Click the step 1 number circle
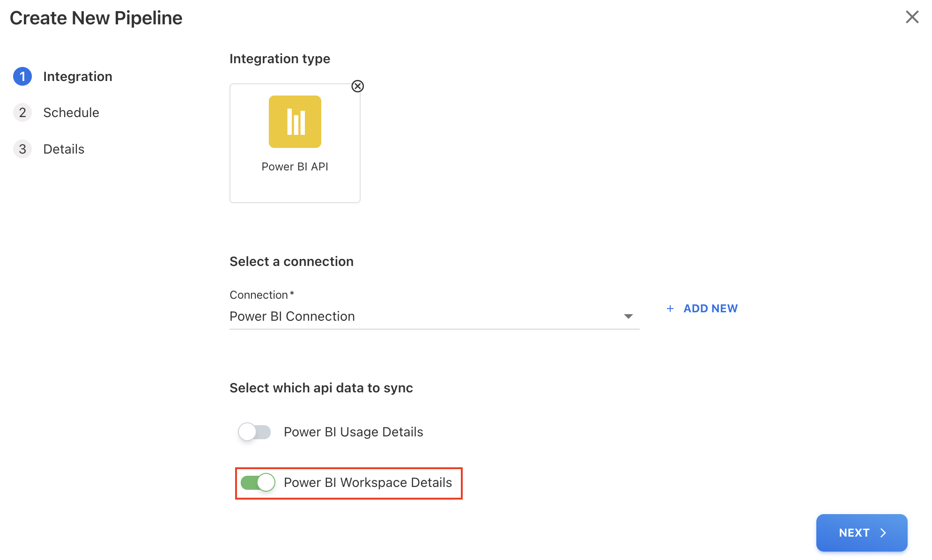This screenshot has width=932, height=560. (x=22, y=76)
